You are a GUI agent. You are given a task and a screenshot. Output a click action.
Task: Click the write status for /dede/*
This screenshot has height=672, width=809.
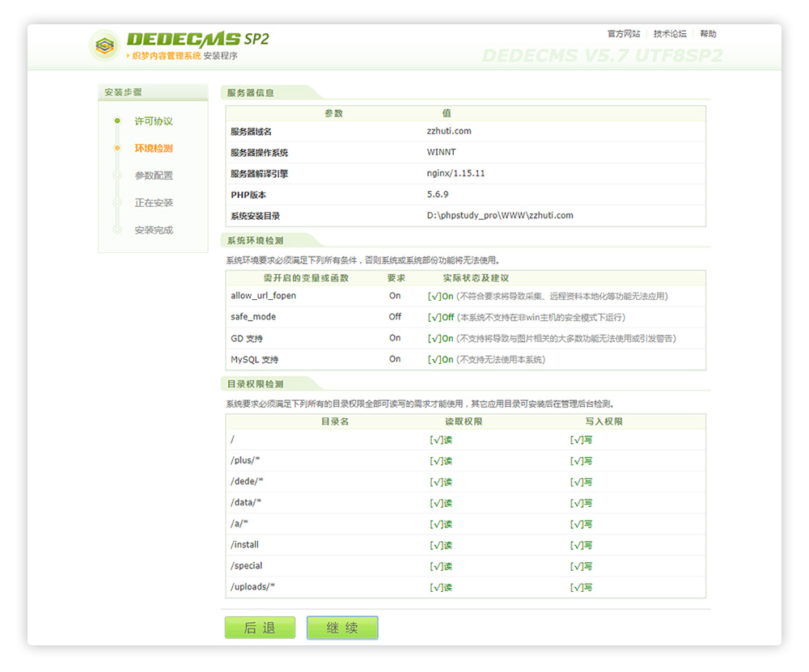581,482
